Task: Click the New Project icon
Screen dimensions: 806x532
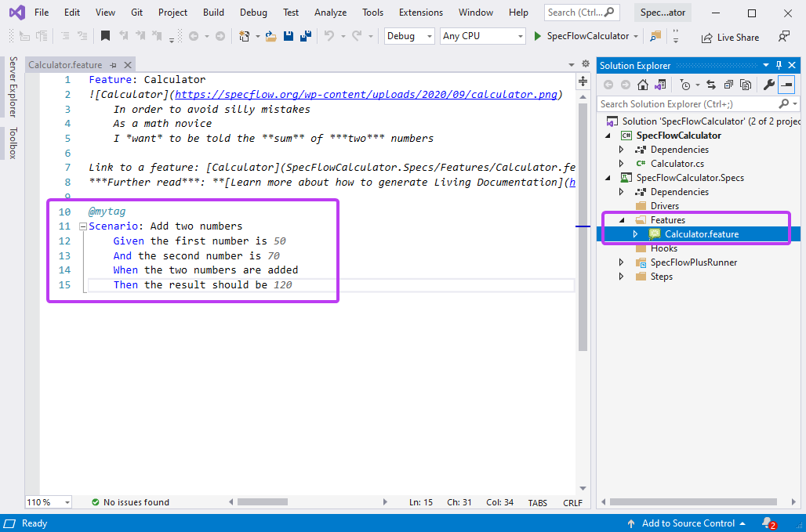Action: [x=245, y=36]
